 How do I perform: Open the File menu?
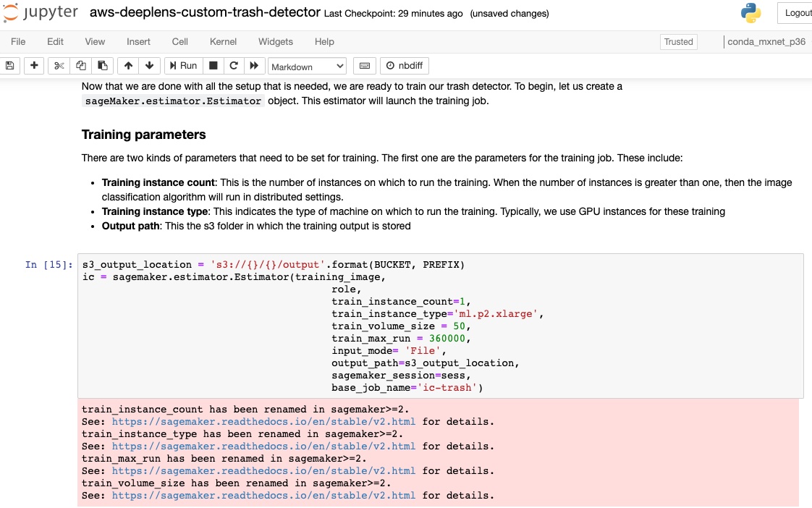(18, 42)
